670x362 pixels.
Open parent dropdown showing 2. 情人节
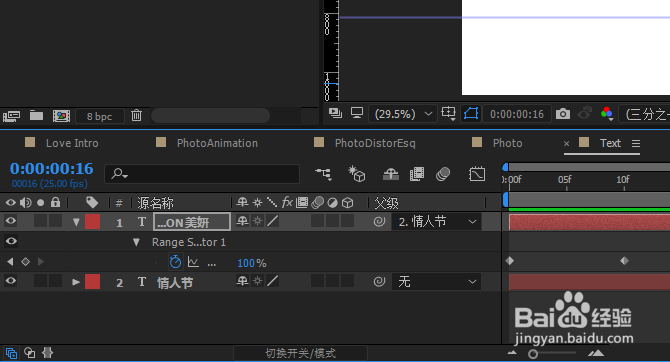pyautogui.click(x=436, y=221)
